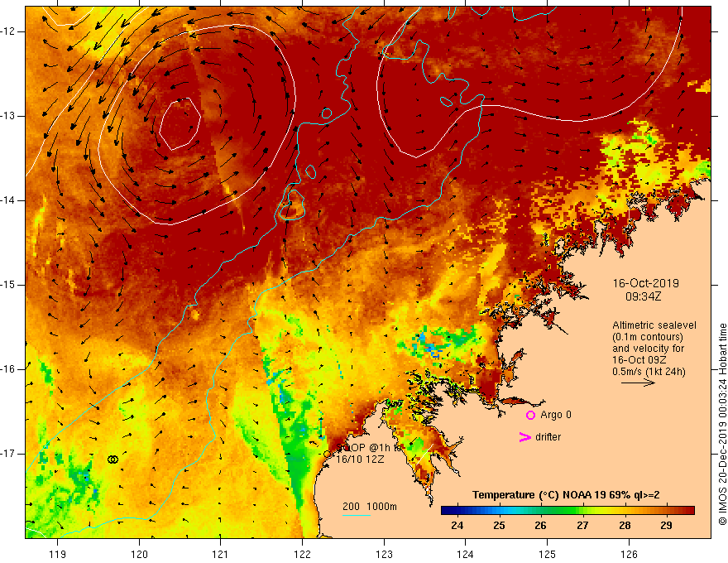
Task: Click the '16/10 12Z' label
Action: tap(360, 460)
